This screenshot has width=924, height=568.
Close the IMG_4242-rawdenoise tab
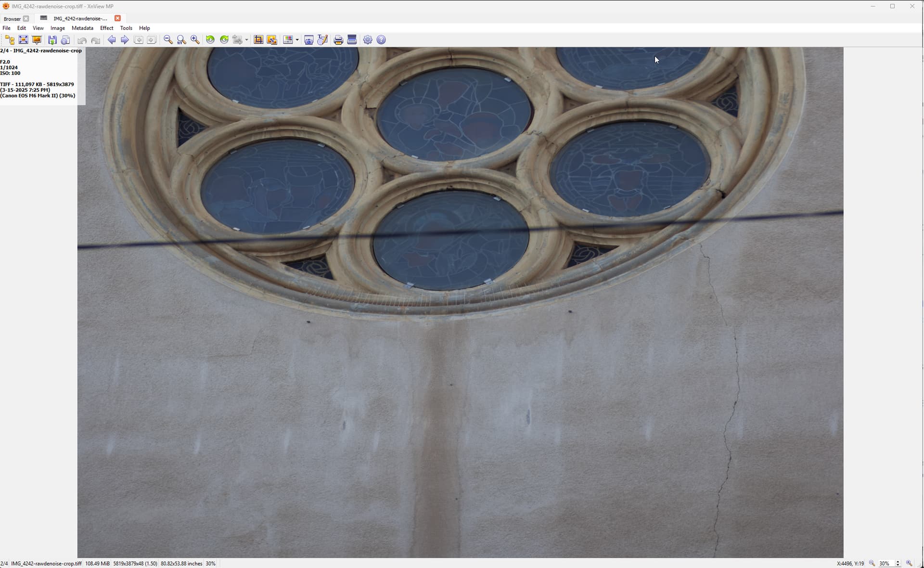point(117,18)
